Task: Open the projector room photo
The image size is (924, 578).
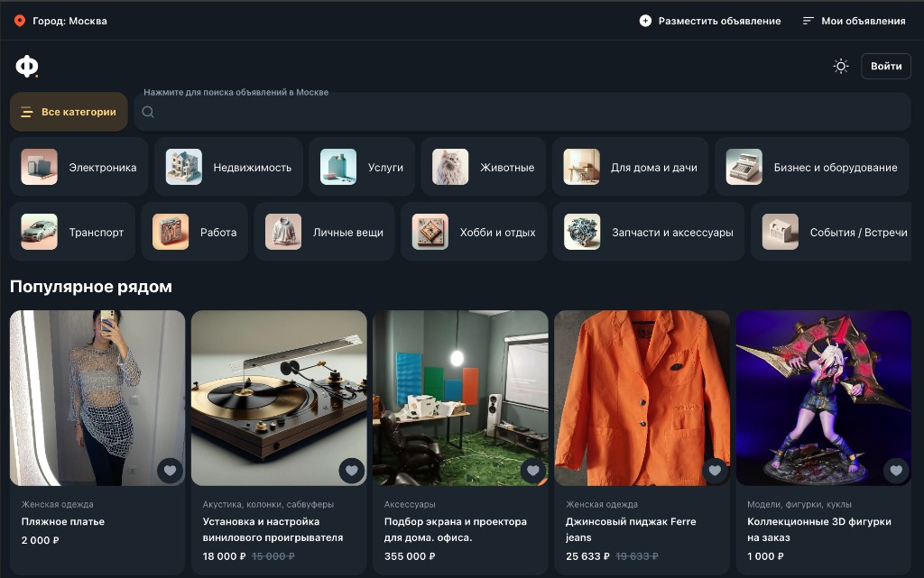Action: click(460, 398)
